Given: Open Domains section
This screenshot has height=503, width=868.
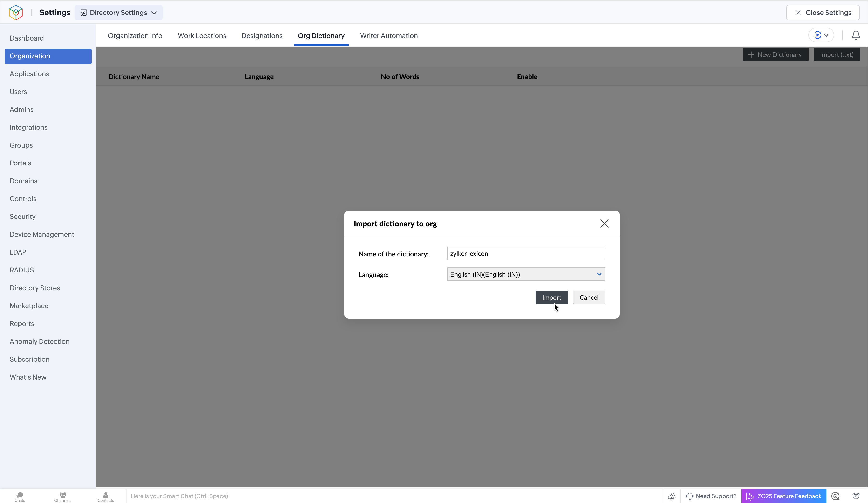Looking at the screenshot, I should pyautogui.click(x=23, y=181).
